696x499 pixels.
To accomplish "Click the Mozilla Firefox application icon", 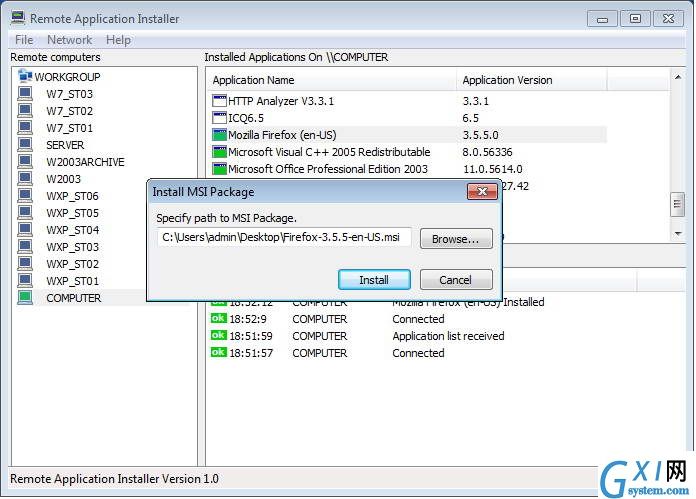I will (x=219, y=135).
